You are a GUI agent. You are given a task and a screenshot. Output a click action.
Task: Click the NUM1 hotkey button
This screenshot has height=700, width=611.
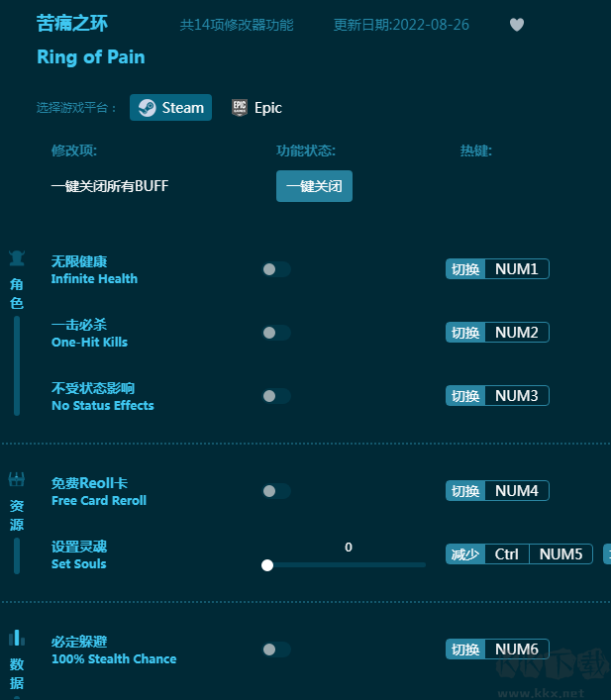point(516,269)
